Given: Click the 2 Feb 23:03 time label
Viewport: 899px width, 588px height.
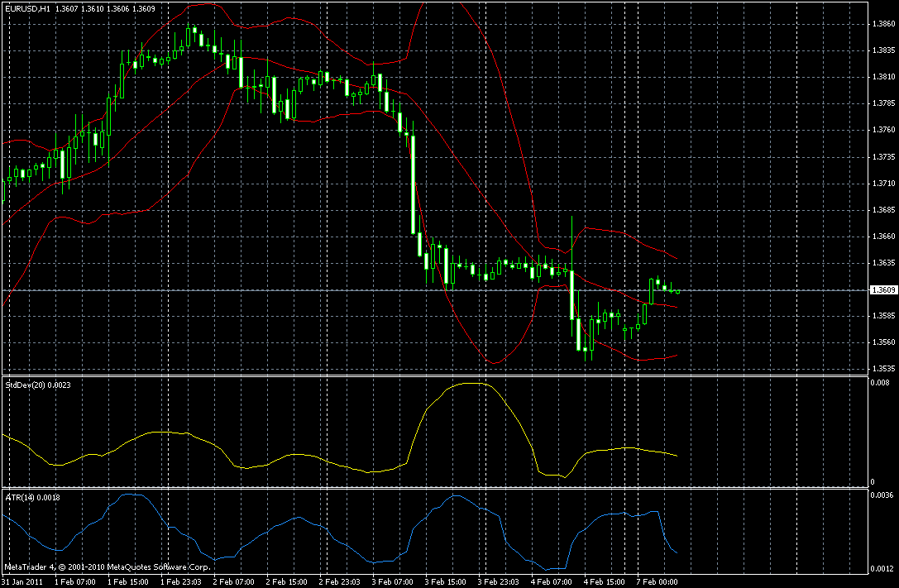Looking at the screenshot, I should (340, 582).
